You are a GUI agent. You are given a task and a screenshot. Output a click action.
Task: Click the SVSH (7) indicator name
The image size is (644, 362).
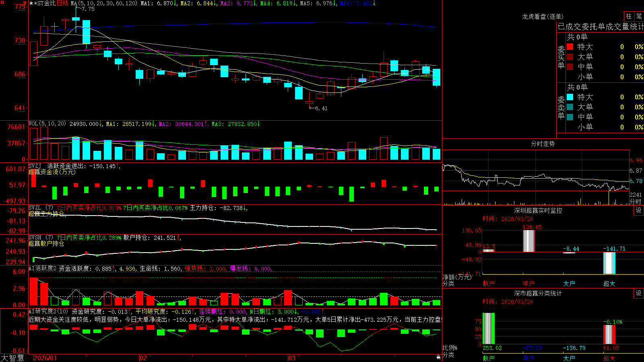coord(41,238)
